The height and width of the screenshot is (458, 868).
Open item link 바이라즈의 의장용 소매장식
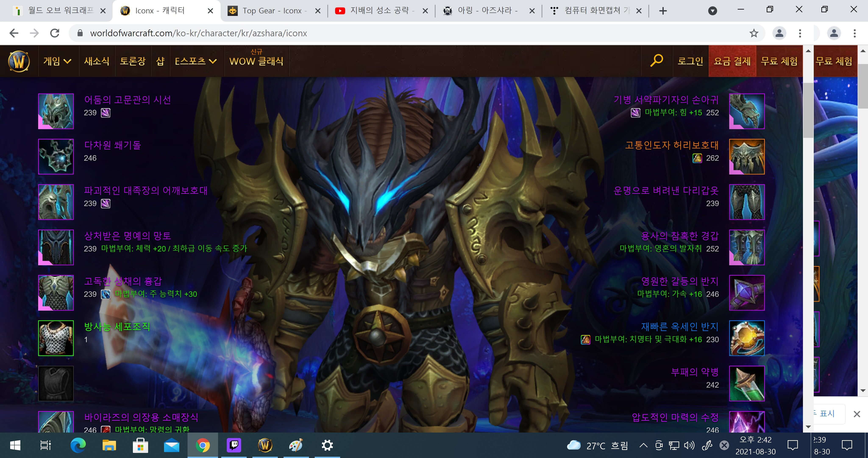[141, 417]
